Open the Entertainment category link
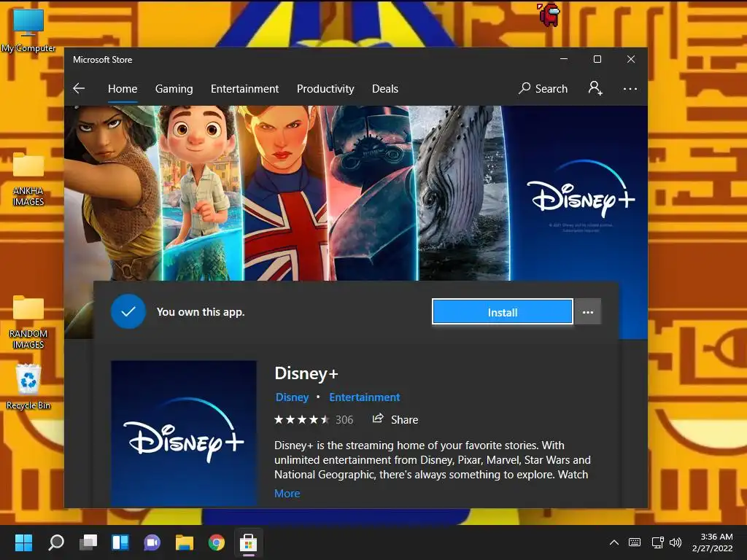 pos(365,397)
